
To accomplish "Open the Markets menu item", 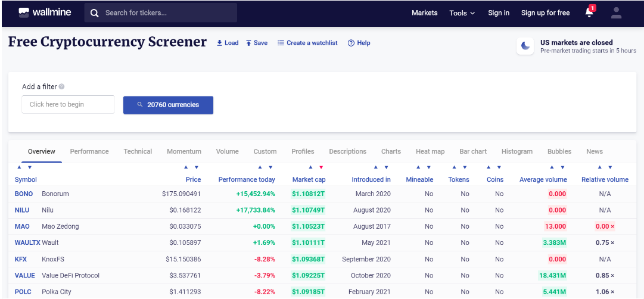I will pos(425,13).
